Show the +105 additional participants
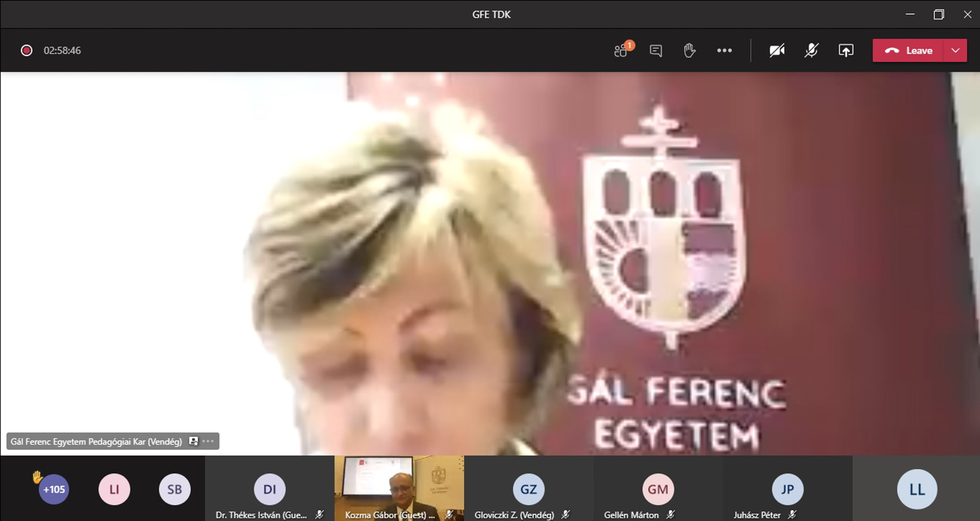The height and width of the screenshot is (521, 980). 54,489
